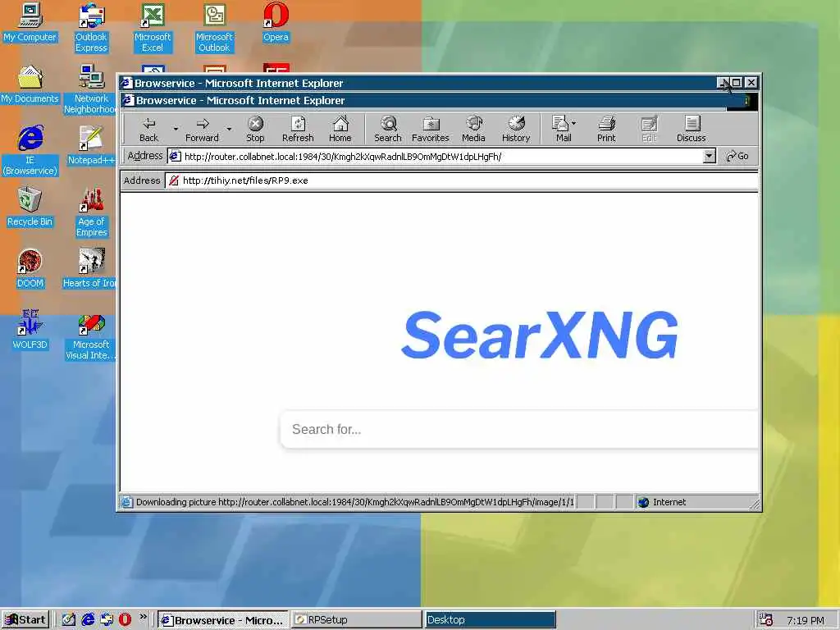Refresh the page with Refresh button
Viewport: 840px width, 630px height.
[x=298, y=129]
